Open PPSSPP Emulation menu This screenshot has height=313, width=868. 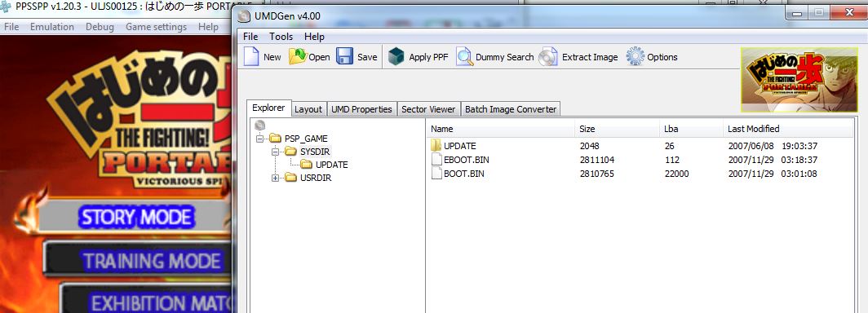pyautogui.click(x=52, y=27)
